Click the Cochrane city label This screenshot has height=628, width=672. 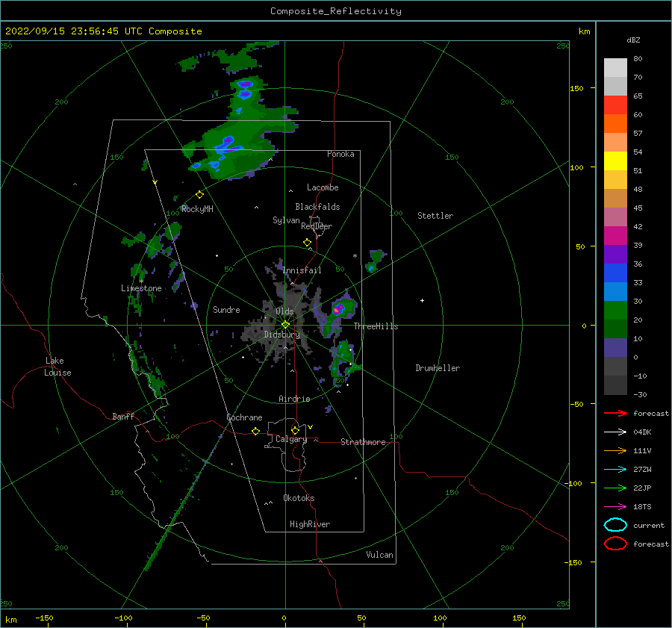coord(244,417)
